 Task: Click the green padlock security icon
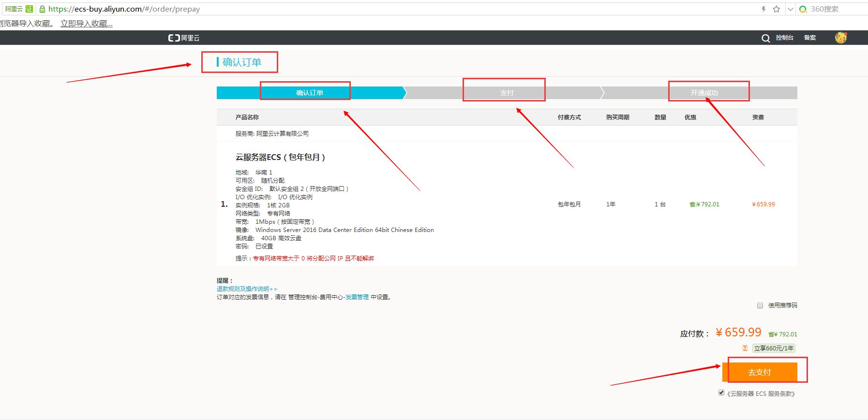pos(42,9)
